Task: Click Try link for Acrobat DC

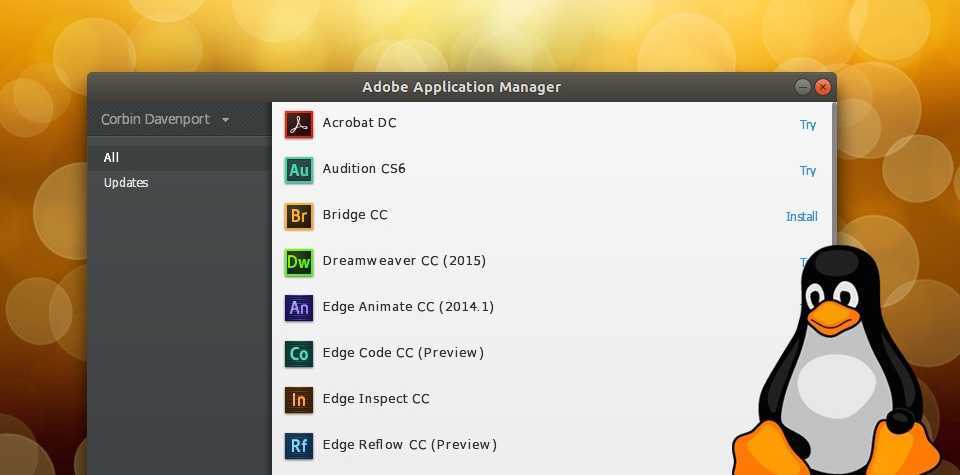Action: (807, 125)
